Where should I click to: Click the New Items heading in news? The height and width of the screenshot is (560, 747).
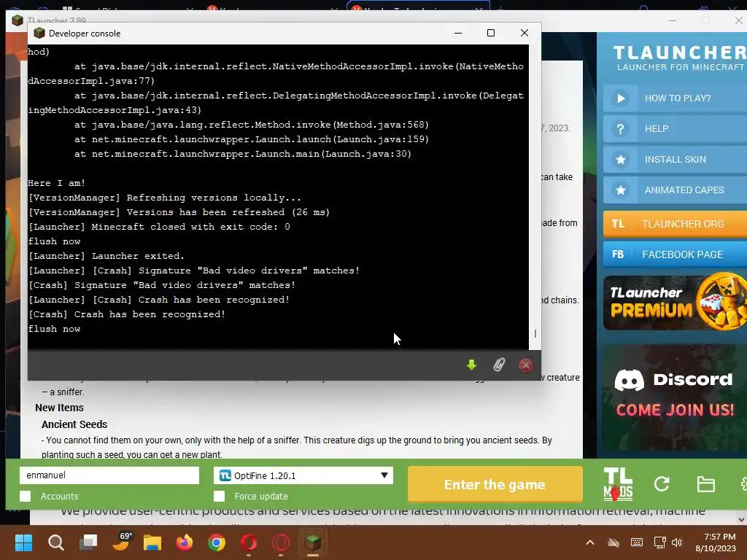tap(59, 408)
